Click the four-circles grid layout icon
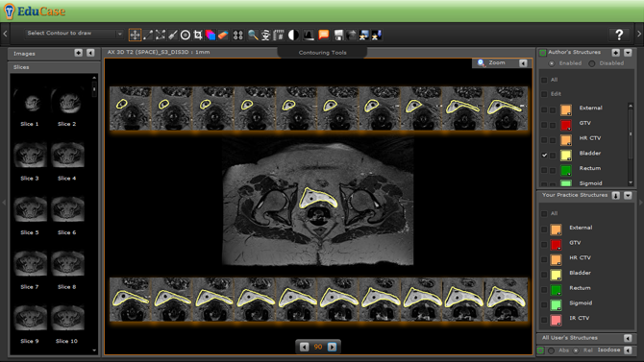The width and height of the screenshot is (644, 362). (237, 35)
